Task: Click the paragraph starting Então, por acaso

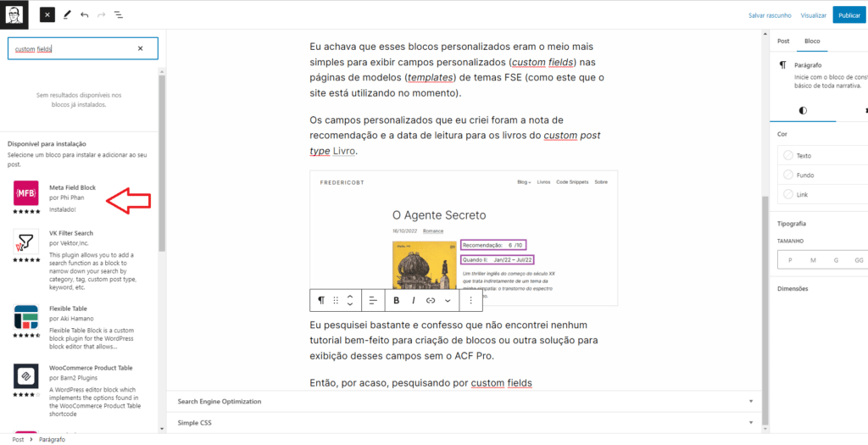Action: pyautogui.click(x=420, y=383)
